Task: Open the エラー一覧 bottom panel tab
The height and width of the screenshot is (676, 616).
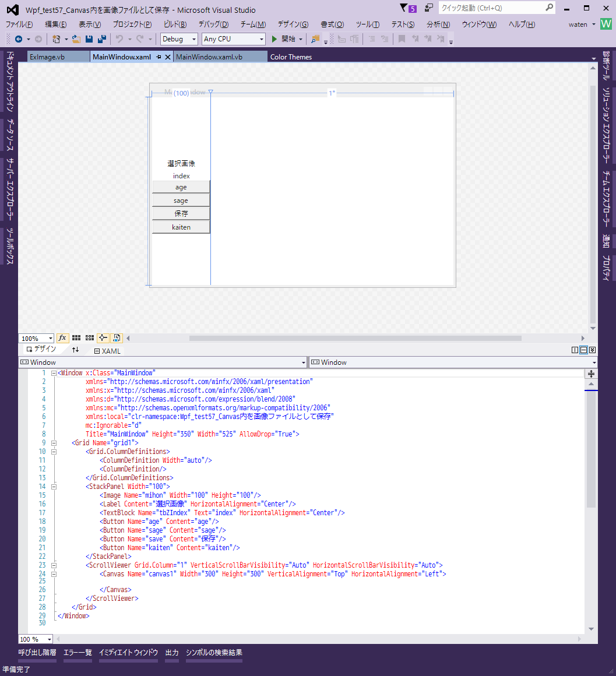Action: coord(78,653)
